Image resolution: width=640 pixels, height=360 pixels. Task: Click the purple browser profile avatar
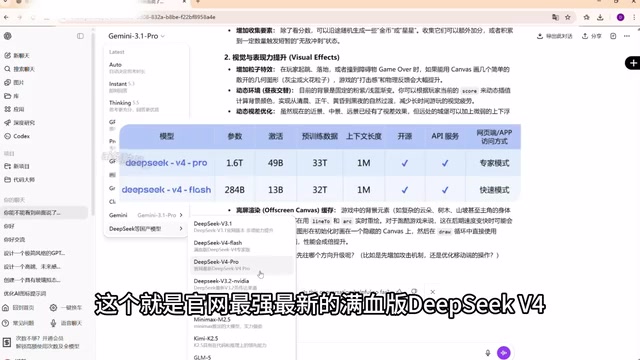pyautogui.click(x=620, y=17)
